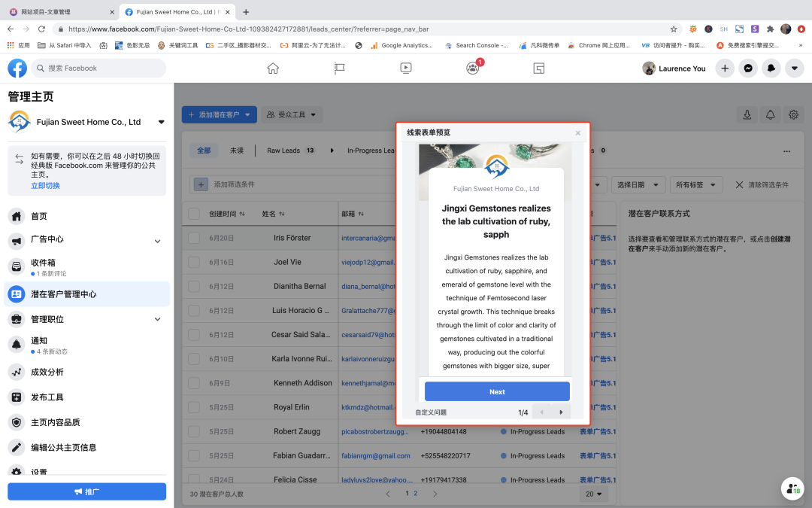812x508 pixels.
Task: Click the 立即切换 link
Action: tap(45, 186)
